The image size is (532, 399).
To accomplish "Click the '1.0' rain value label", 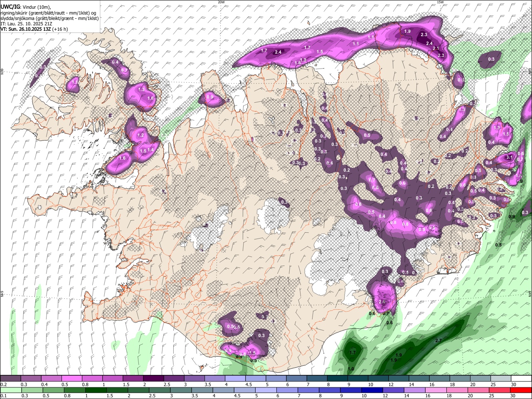I will 351,369.
